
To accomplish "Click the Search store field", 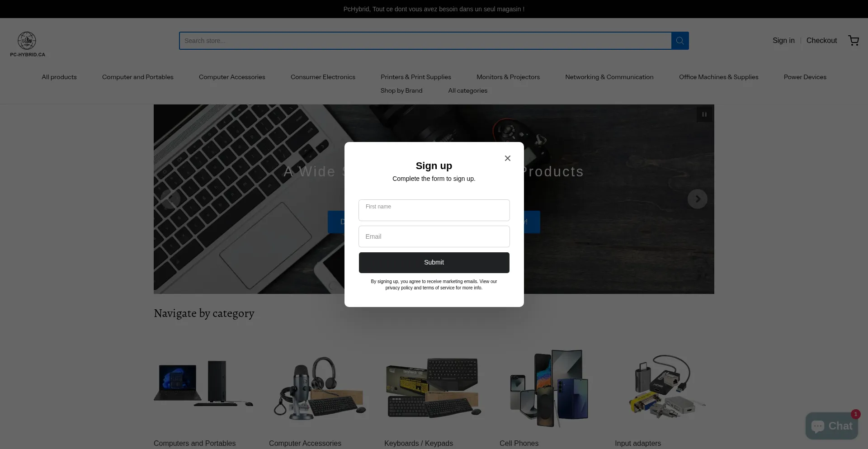I will [425, 41].
